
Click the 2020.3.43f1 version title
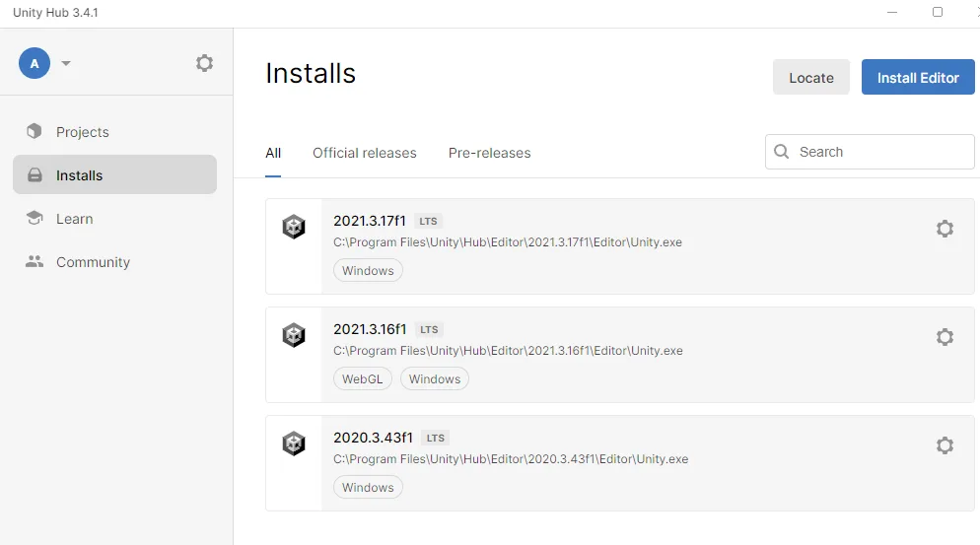[373, 438]
